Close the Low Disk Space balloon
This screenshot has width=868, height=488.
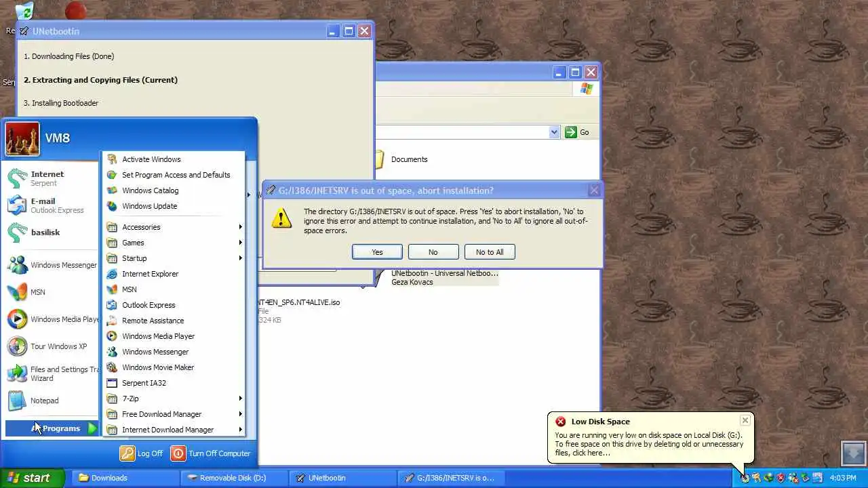point(745,420)
